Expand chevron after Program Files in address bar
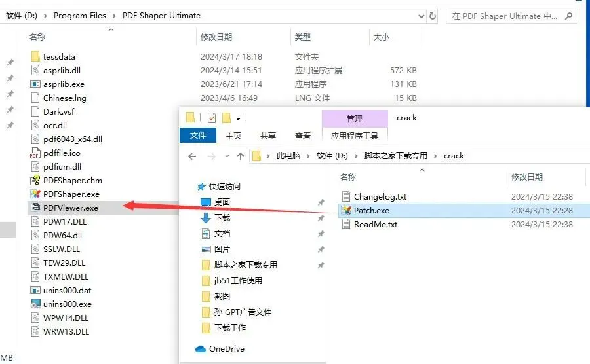This screenshot has width=590, height=364. pos(114,16)
